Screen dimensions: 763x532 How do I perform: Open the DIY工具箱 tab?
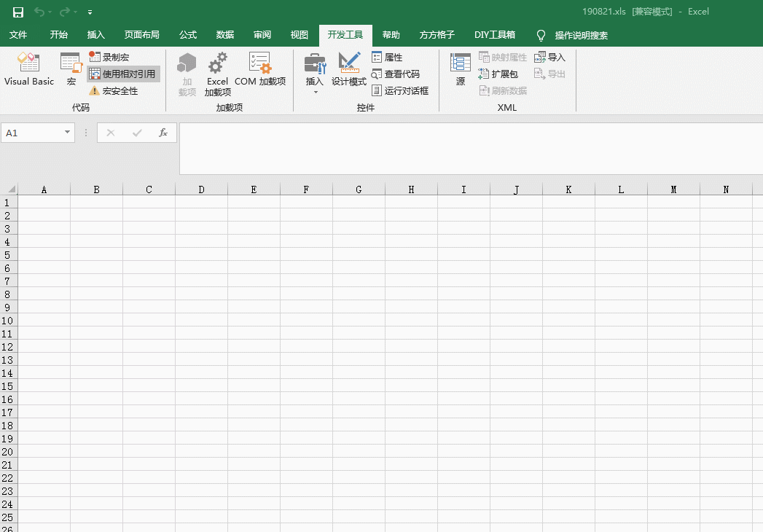494,34
